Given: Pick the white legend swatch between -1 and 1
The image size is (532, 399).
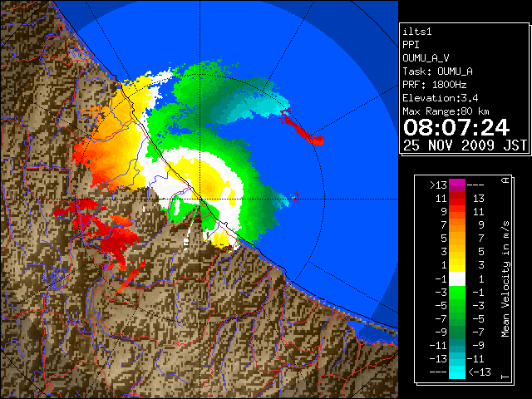Looking at the screenshot, I should click(457, 279).
